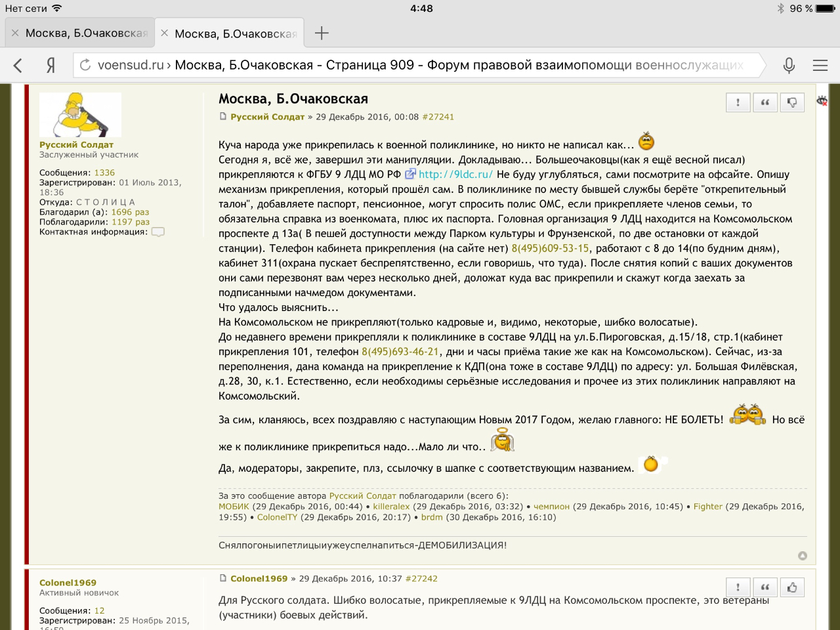840x630 pixels.
Task: Open Русский Солдат's Homer avatar
Action: [x=80, y=114]
